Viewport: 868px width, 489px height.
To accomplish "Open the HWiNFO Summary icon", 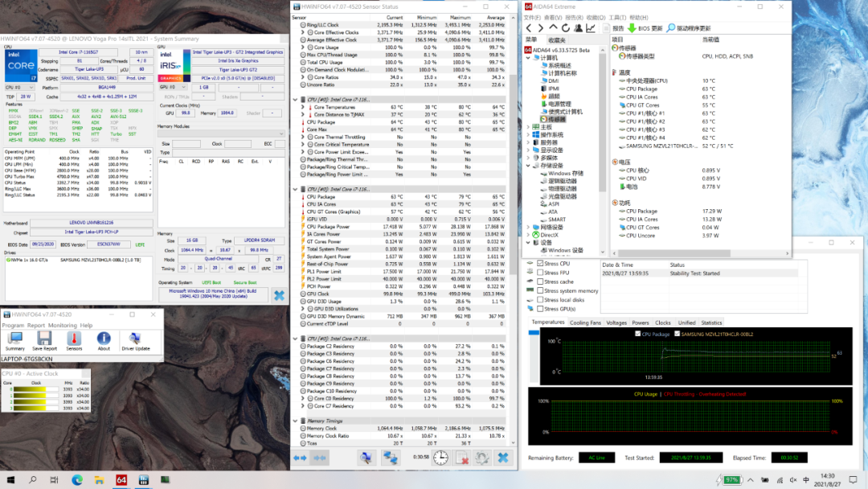I will point(15,339).
